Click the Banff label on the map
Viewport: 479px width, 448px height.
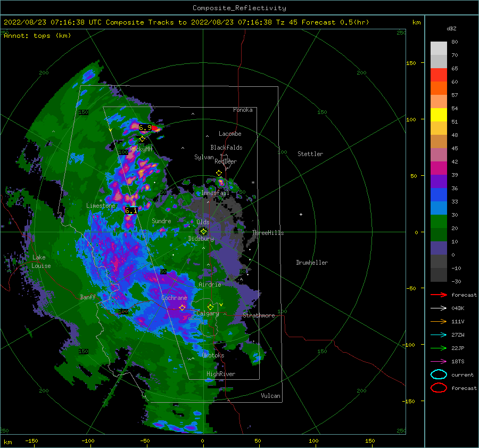point(88,297)
